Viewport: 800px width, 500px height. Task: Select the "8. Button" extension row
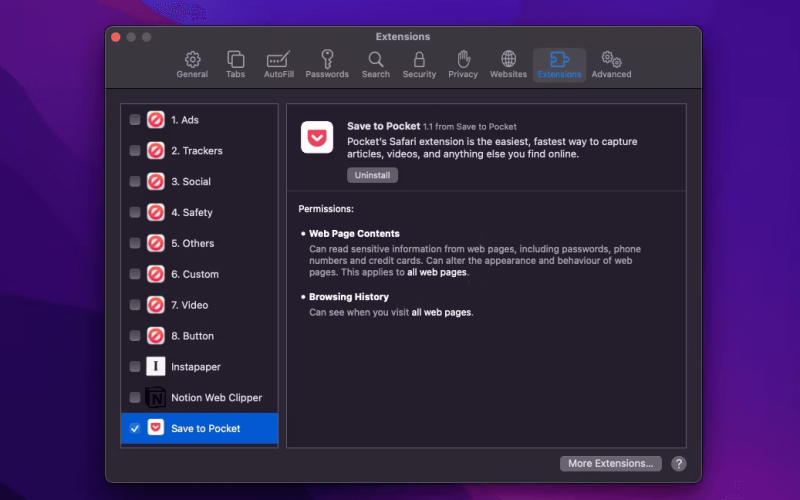tap(199, 336)
